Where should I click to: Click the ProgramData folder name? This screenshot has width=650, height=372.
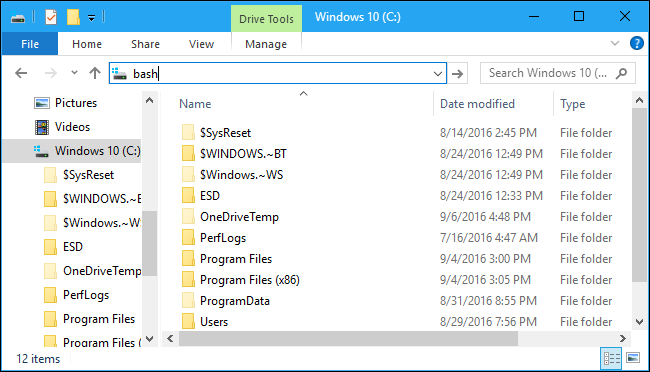[x=235, y=301]
